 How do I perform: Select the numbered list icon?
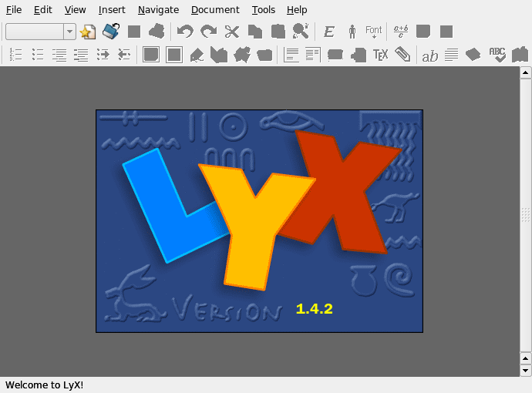click(x=15, y=55)
